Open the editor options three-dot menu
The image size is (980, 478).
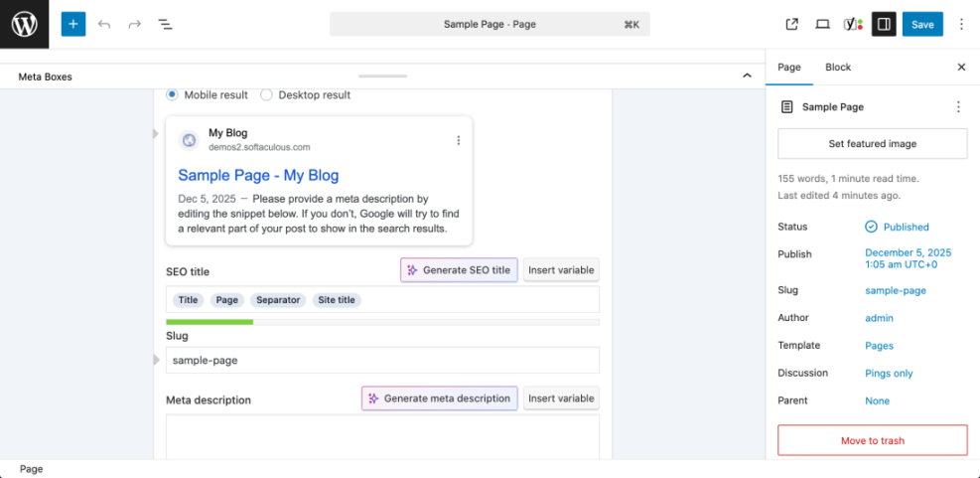pyautogui.click(x=961, y=25)
